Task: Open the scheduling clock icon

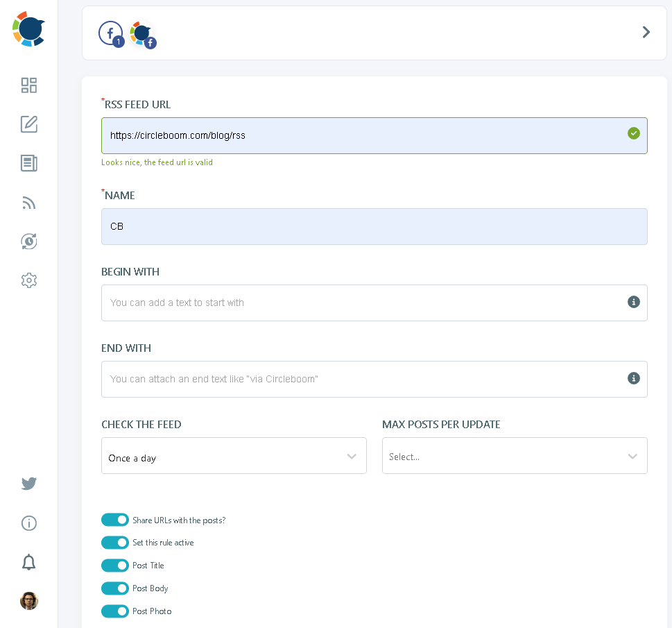Action: pos(28,241)
